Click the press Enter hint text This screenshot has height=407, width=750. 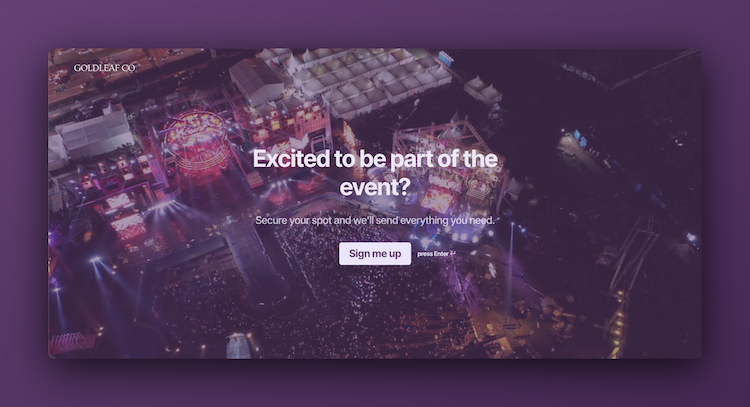point(433,254)
